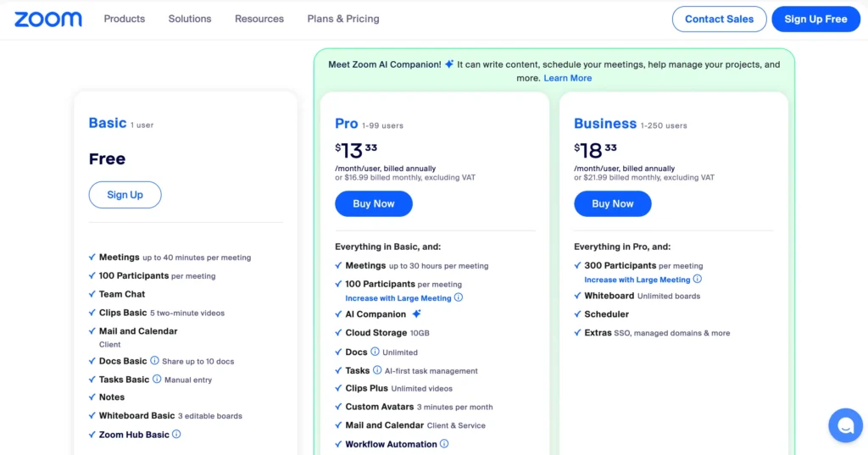868x455 pixels.
Task: Click info icon beside Business Increase with Large Meeting
Action: click(x=698, y=279)
